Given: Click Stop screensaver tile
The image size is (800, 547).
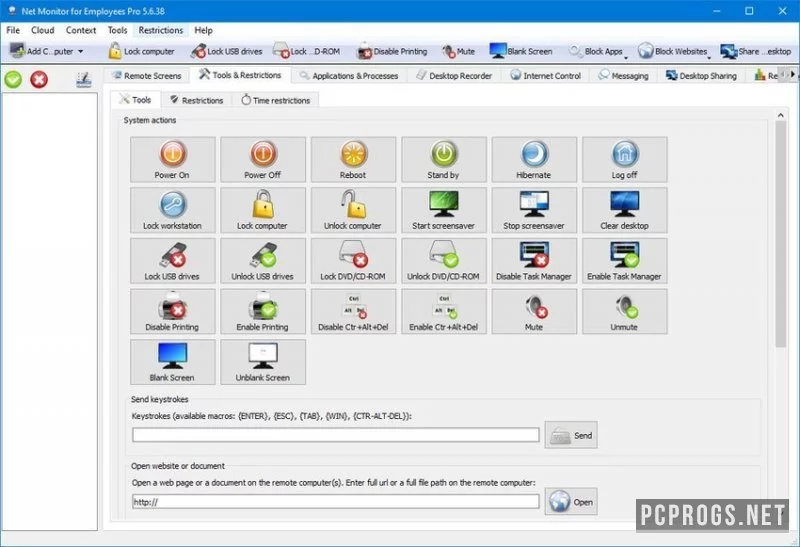Looking at the screenshot, I should [x=534, y=210].
